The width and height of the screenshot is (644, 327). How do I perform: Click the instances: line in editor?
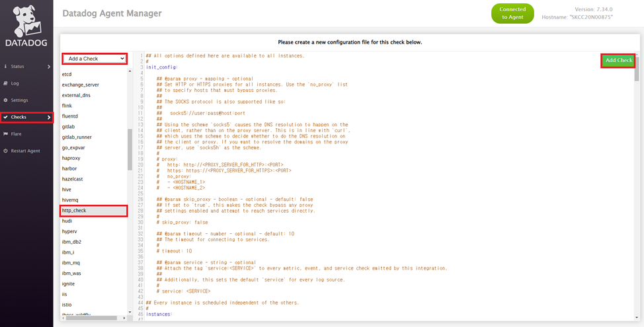[159, 314]
